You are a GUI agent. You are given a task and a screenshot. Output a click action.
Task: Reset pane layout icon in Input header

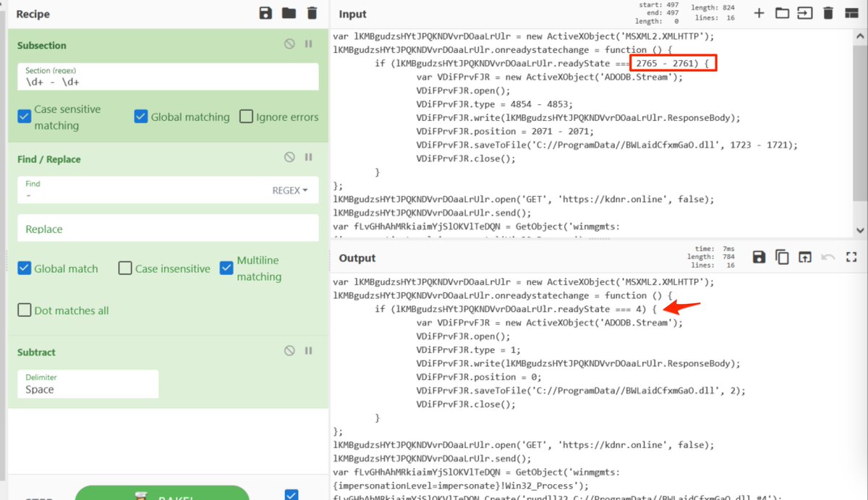tap(851, 13)
